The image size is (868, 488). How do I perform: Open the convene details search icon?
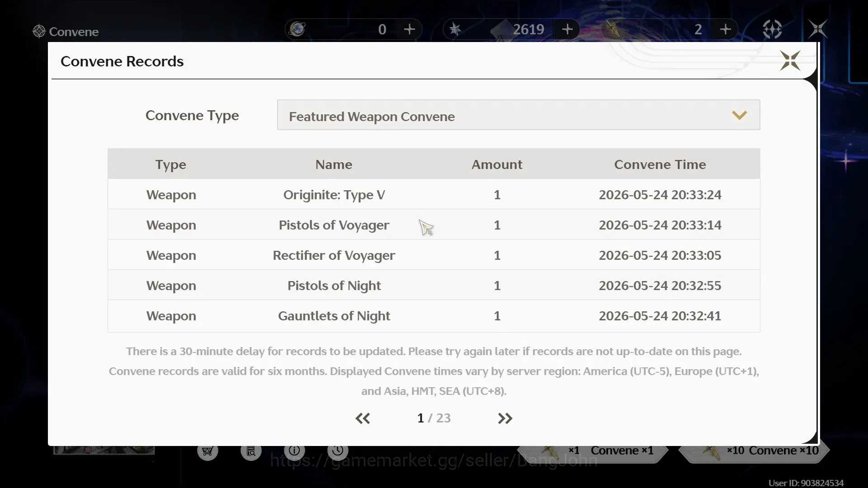coord(251,451)
